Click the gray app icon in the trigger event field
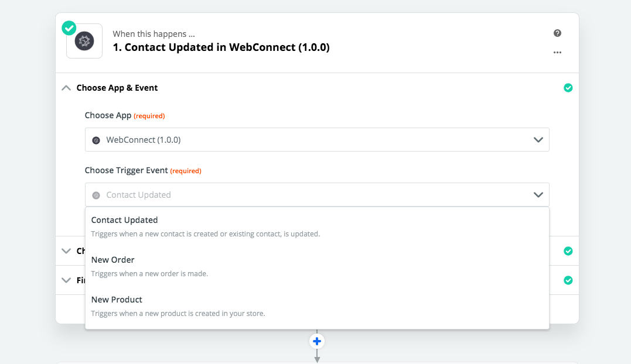Screen dimensions: 631x364 95,194
